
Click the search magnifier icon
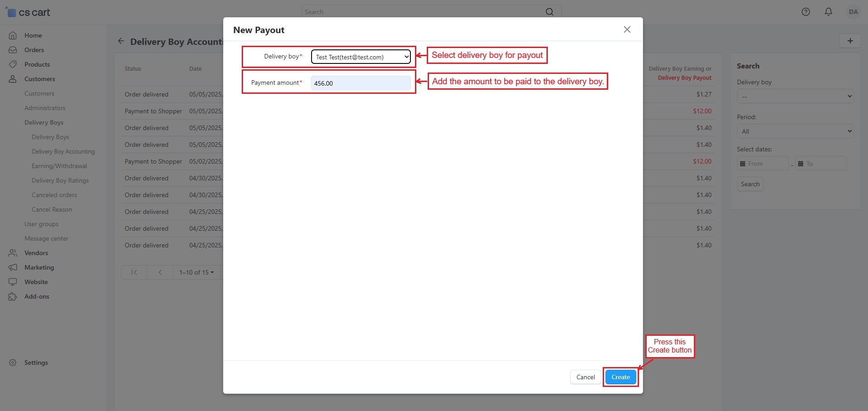(549, 12)
